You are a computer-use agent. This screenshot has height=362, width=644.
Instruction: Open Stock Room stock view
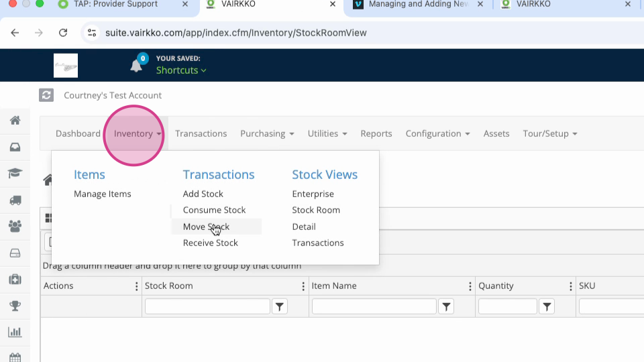pos(316,210)
